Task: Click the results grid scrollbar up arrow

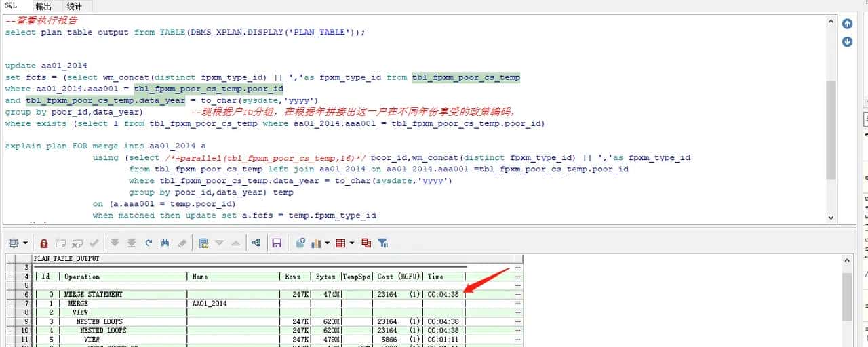Action: pos(848,260)
